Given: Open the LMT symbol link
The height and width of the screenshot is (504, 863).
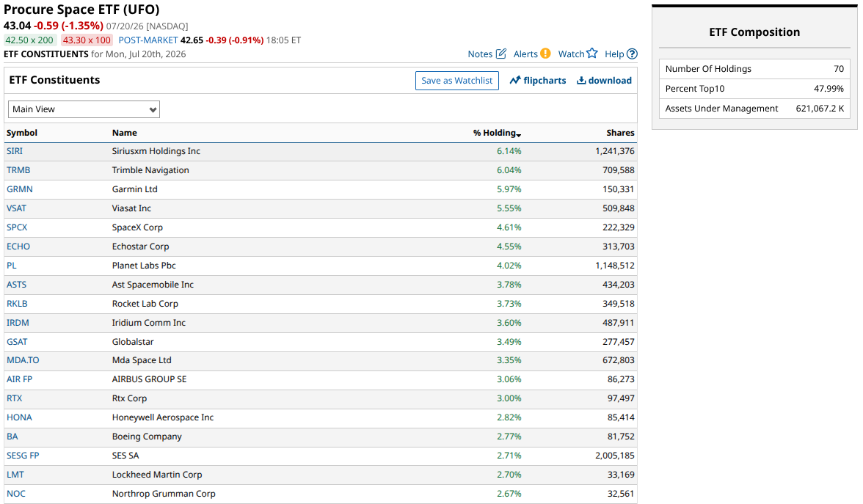Looking at the screenshot, I should pyautogui.click(x=15, y=474).
